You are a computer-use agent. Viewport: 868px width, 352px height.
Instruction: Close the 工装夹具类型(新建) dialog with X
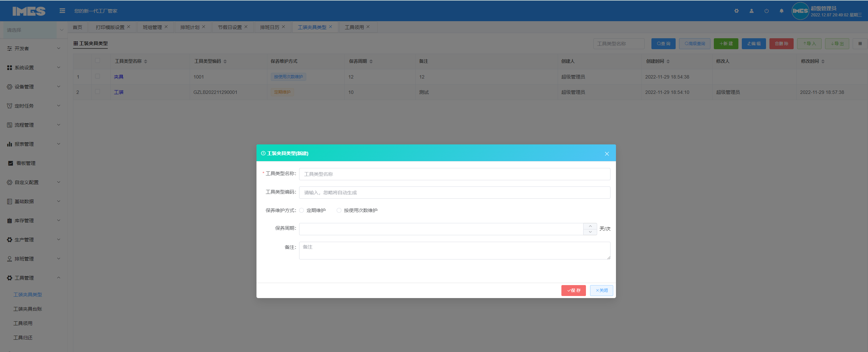click(x=607, y=154)
